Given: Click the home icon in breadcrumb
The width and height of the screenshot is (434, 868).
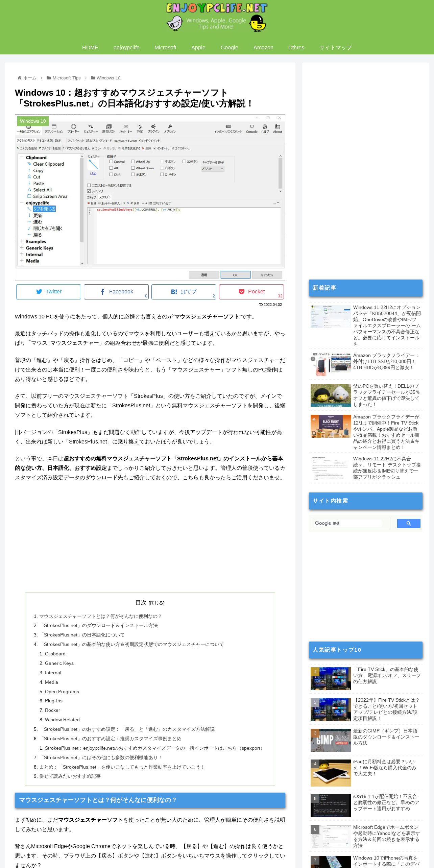Looking at the screenshot, I should (x=20, y=78).
